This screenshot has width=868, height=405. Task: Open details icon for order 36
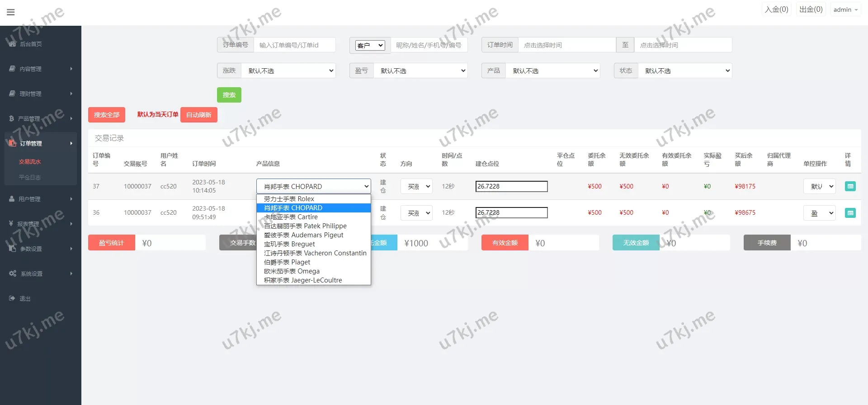point(850,213)
